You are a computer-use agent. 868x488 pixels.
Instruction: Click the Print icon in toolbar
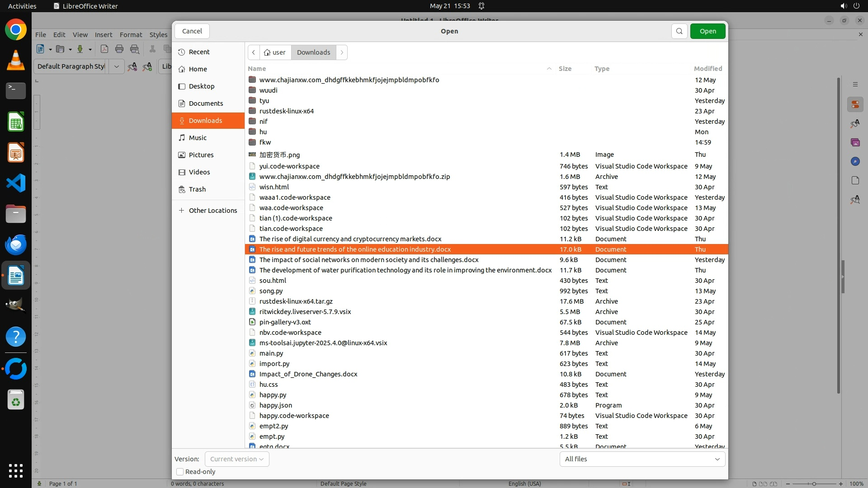(119, 49)
